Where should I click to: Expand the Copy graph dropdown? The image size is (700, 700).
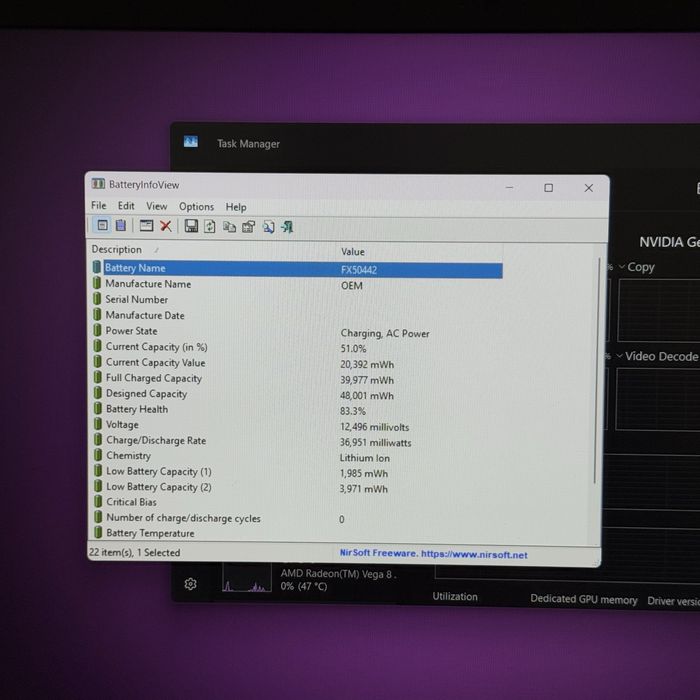click(x=637, y=267)
